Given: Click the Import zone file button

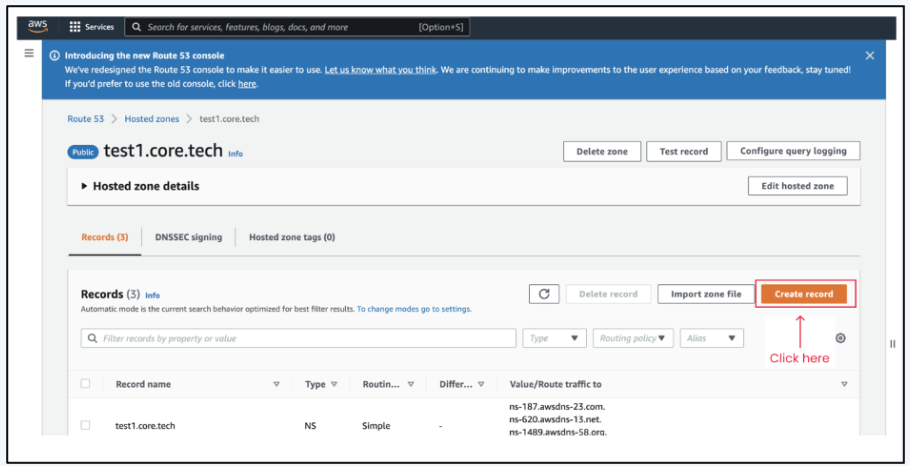Looking at the screenshot, I should tap(706, 294).
